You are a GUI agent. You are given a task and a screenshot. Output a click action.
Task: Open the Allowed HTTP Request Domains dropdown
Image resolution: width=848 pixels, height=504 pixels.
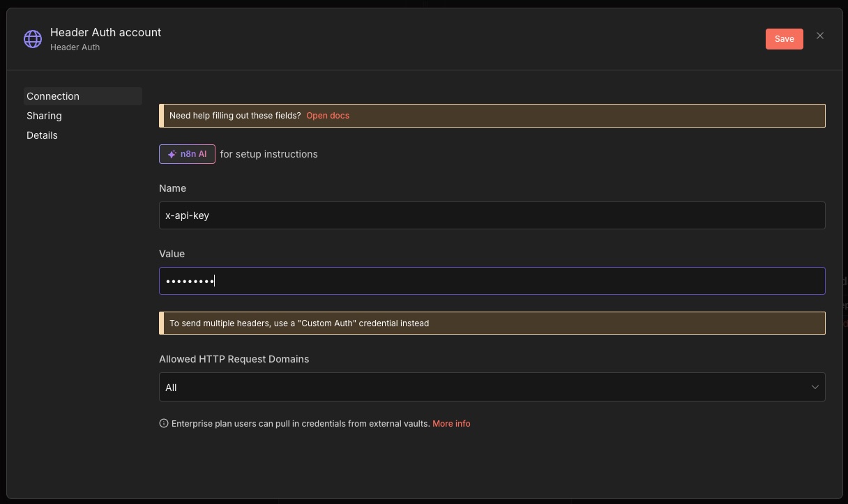tap(492, 387)
